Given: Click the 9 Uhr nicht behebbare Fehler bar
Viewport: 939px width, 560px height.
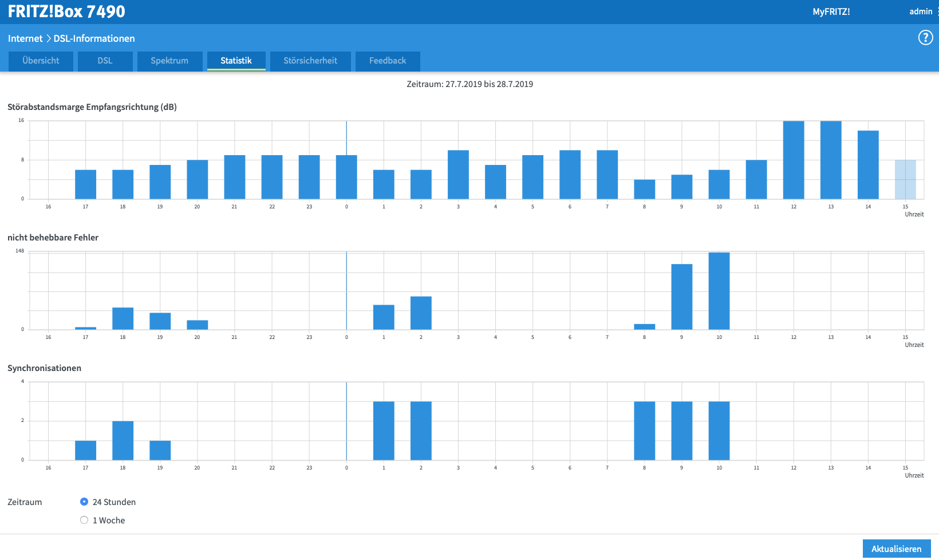Looking at the screenshot, I should [x=681, y=297].
